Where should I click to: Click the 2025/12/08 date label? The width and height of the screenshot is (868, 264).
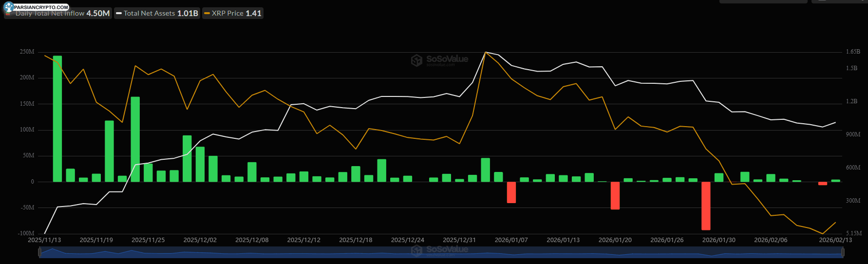(252, 240)
